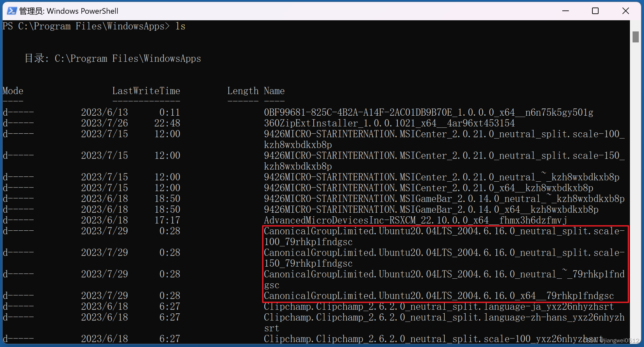Screen dimensions: 644x347
Task: Click MSIGameBar_2.0.14.0_neutral folder name
Action: (x=444, y=199)
